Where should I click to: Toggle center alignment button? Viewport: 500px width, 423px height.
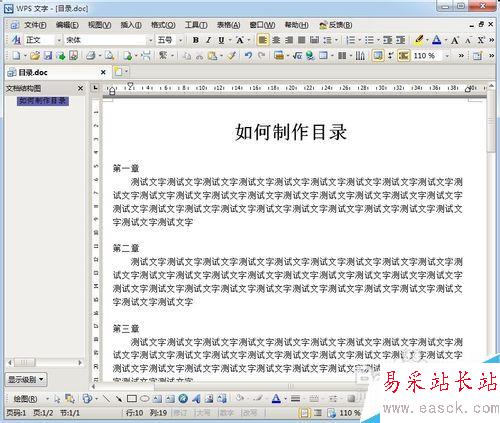[x=276, y=40]
